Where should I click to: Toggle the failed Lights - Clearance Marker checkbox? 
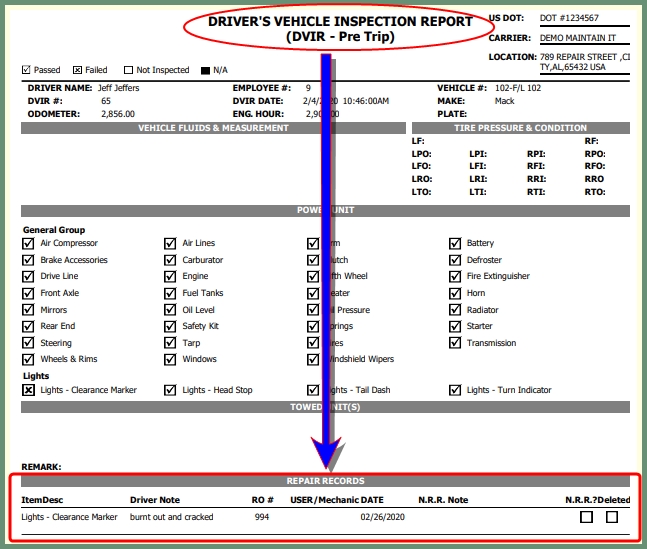pos(28,390)
